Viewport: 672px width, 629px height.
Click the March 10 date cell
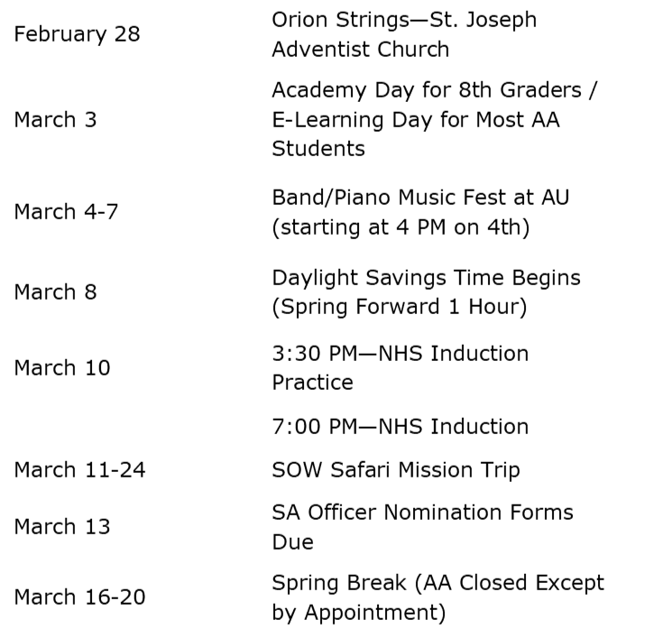pos(61,367)
